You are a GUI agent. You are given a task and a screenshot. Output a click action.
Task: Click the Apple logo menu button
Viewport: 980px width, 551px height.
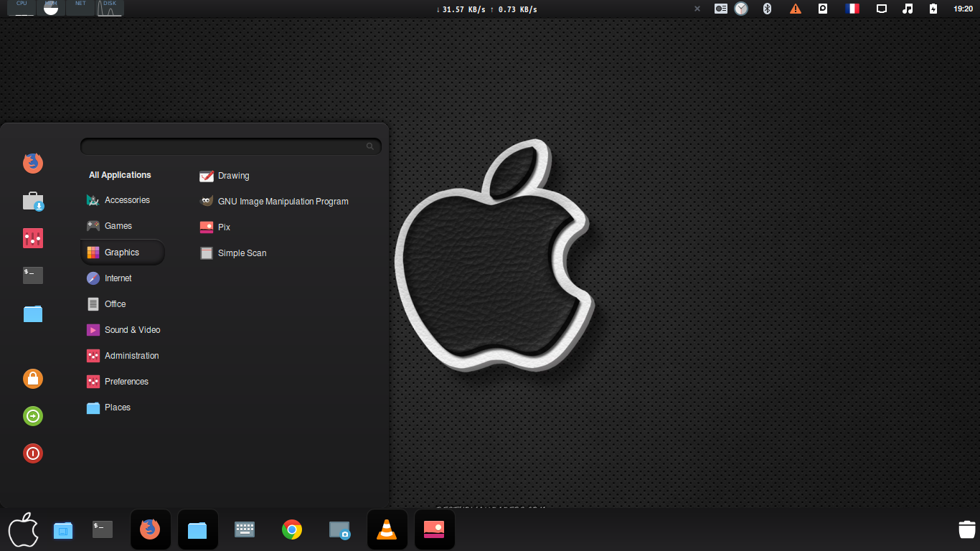pos(23,530)
